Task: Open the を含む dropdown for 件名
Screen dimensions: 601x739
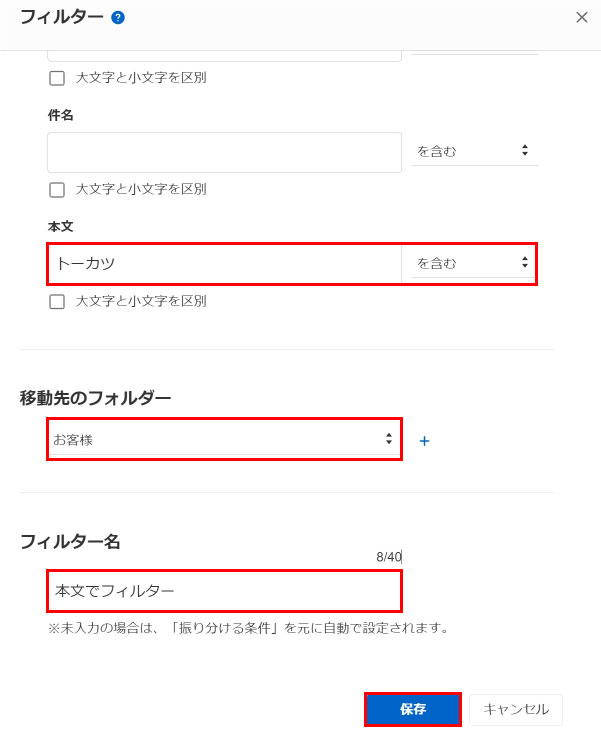Action: pos(474,151)
